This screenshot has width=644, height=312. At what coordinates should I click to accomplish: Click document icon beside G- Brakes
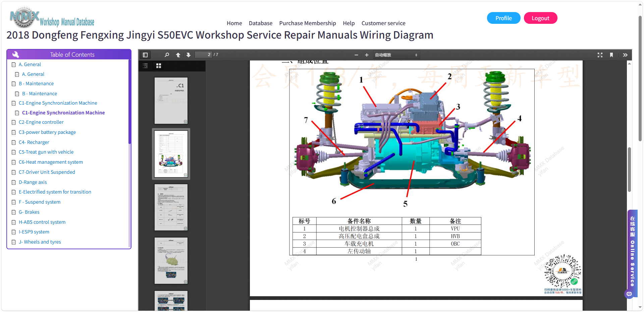coord(14,212)
